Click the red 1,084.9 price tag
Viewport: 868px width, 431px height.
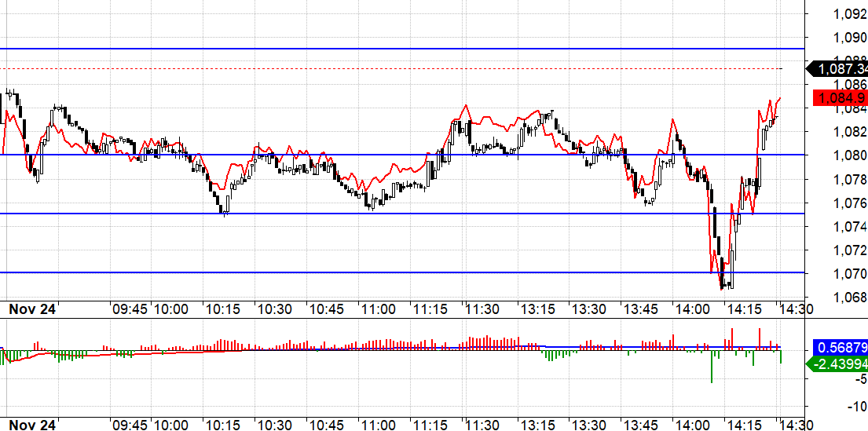point(840,98)
